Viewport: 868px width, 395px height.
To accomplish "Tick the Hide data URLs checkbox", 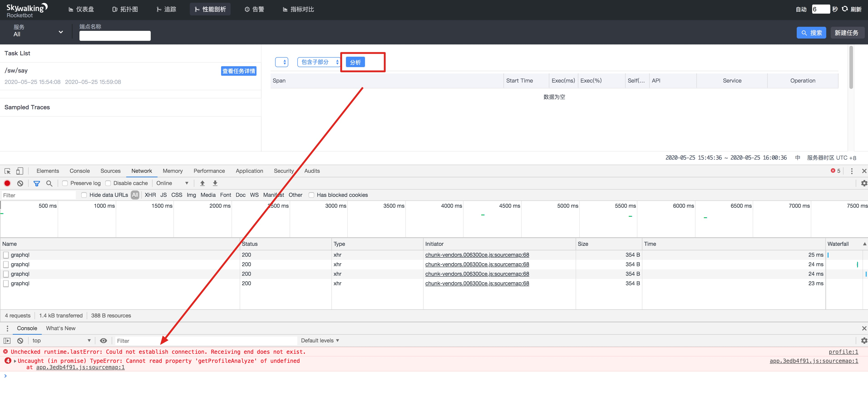I will (84, 195).
